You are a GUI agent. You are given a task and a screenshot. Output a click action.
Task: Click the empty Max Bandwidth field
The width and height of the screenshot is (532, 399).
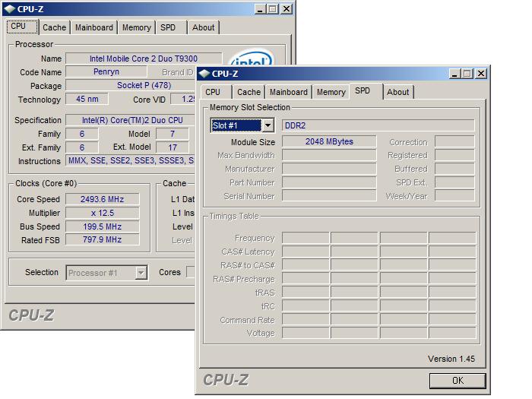click(x=329, y=155)
